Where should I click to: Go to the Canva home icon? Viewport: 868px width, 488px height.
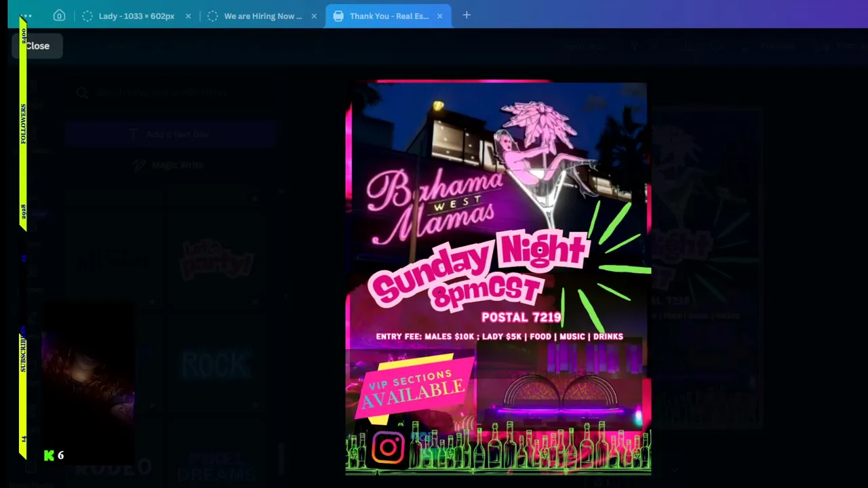coord(59,16)
